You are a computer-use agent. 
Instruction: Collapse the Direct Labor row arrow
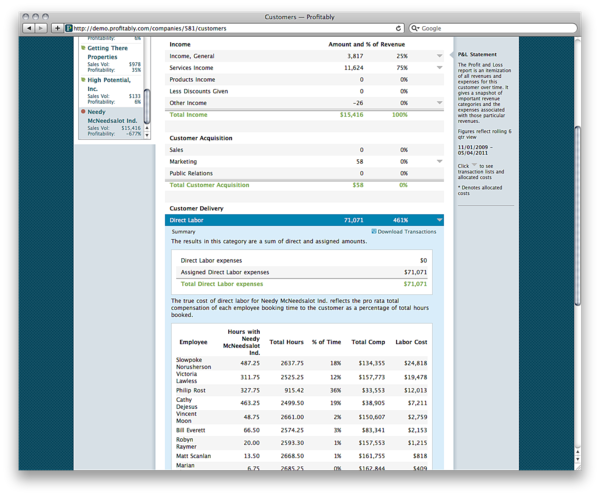(x=439, y=220)
